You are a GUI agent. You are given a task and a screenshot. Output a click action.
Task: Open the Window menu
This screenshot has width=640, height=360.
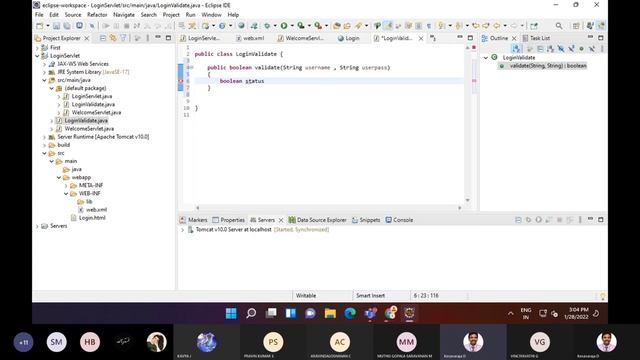[211, 15]
